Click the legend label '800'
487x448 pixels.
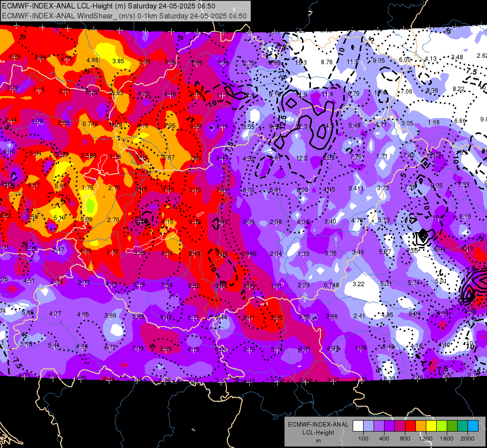[405, 439]
